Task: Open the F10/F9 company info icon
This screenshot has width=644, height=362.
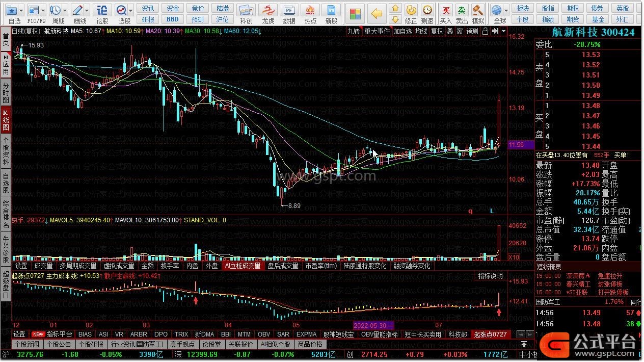Action: pyautogui.click(x=34, y=10)
